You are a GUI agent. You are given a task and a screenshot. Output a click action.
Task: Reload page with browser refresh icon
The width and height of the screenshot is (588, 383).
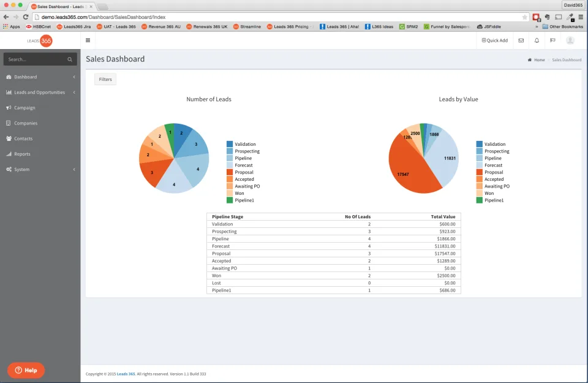pos(26,17)
